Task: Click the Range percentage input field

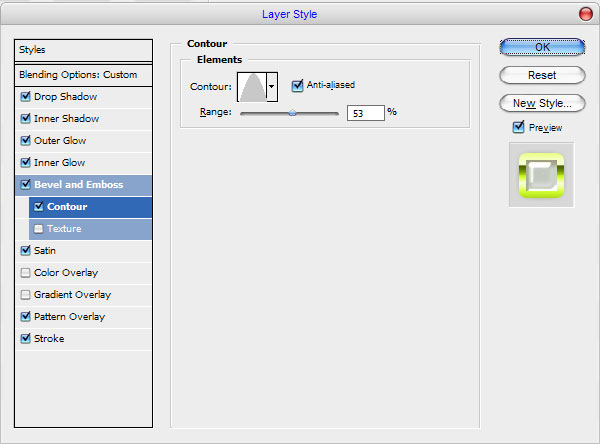Action: (x=365, y=113)
